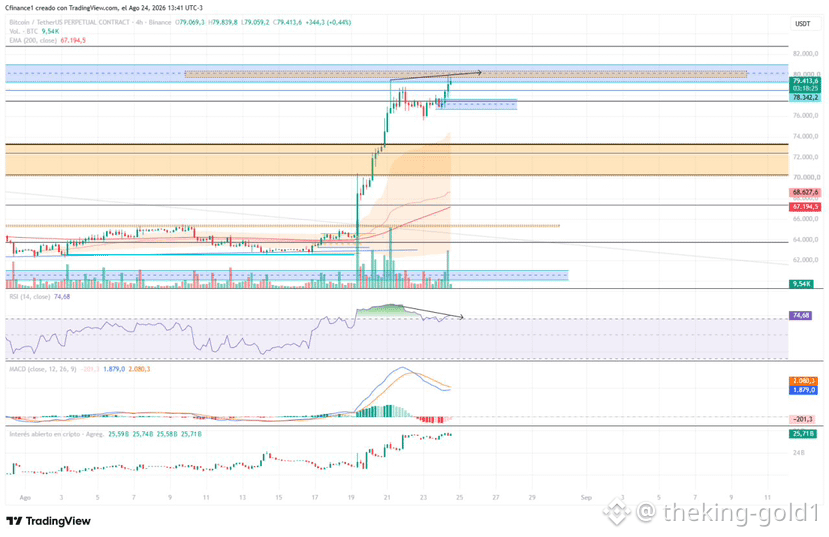Click the 70.000,0 price axis label
Screen dimensions: 829x537
tap(806, 178)
